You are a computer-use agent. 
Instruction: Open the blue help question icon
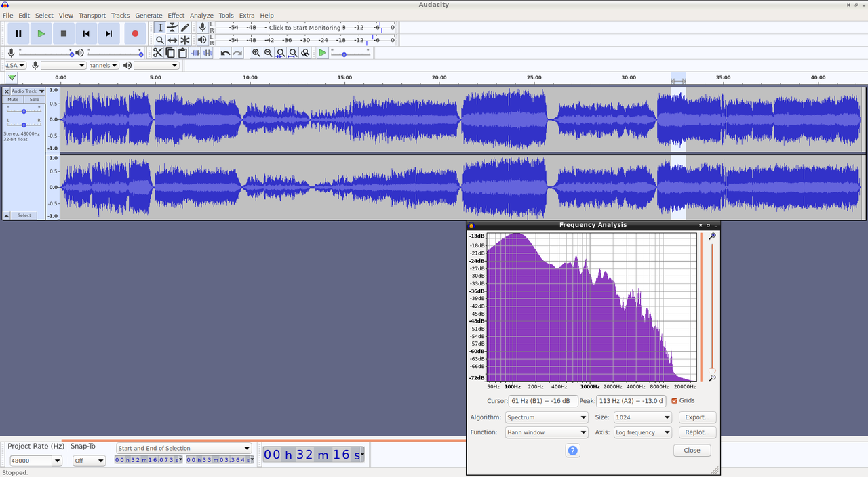pyautogui.click(x=573, y=451)
